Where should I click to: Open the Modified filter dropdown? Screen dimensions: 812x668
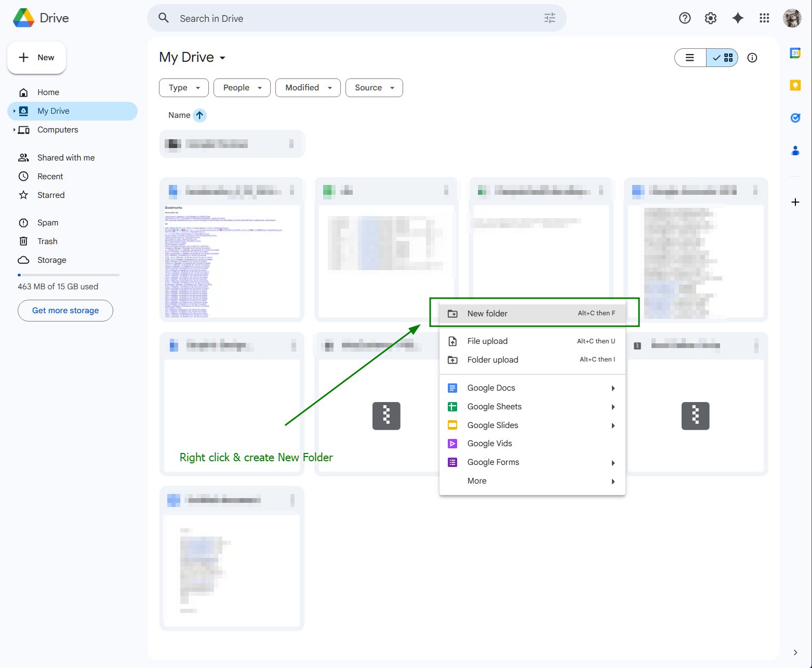[x=308, y=88]
